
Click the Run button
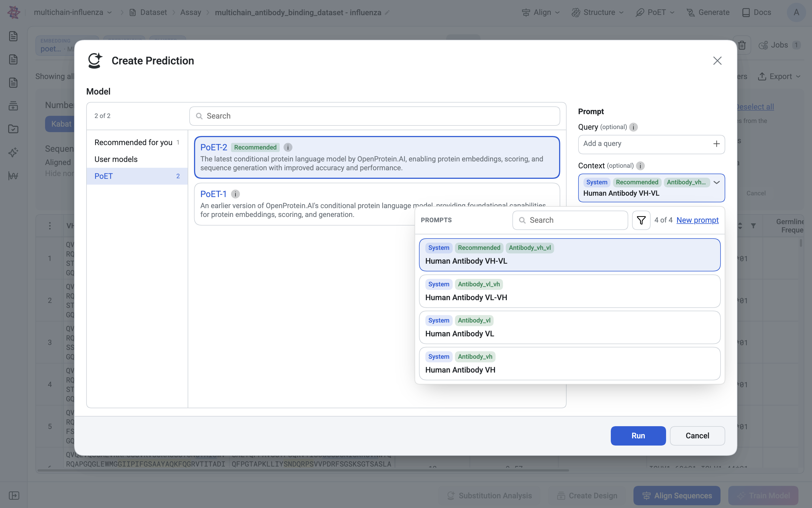[638, 436]
